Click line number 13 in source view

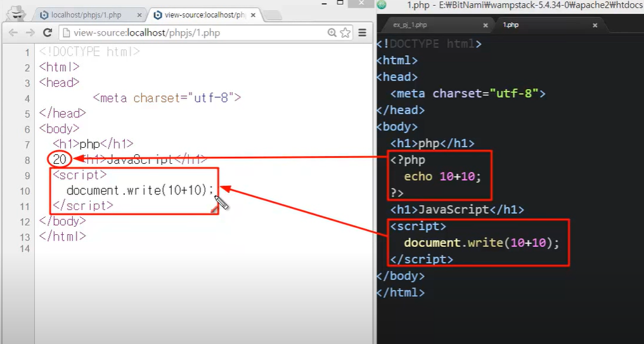tap(25, 237)
